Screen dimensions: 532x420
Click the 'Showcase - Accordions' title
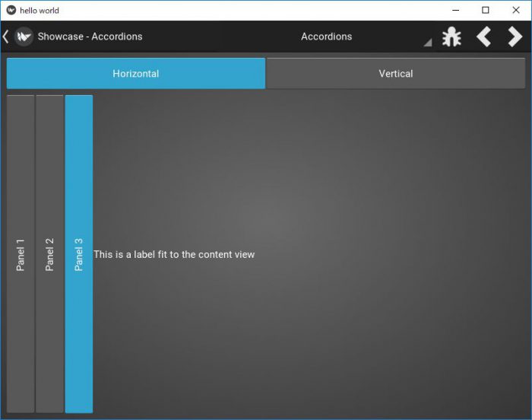pos(90,37)
